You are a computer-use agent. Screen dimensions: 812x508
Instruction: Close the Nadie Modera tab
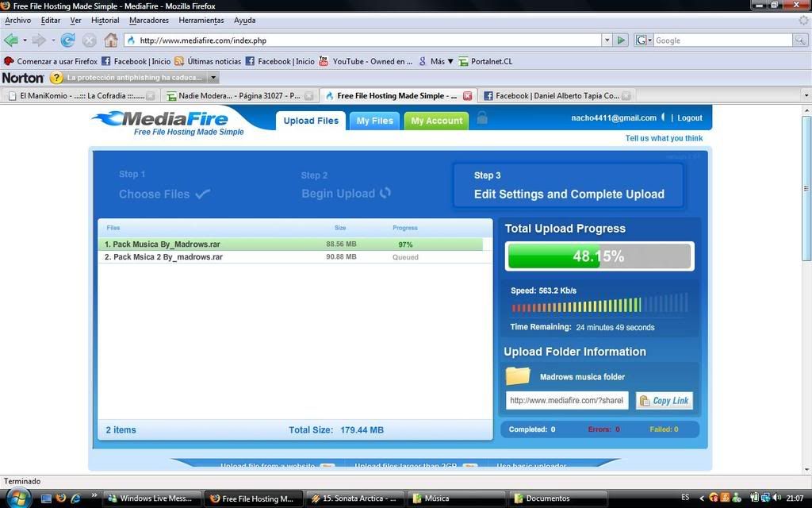(308, 96)
